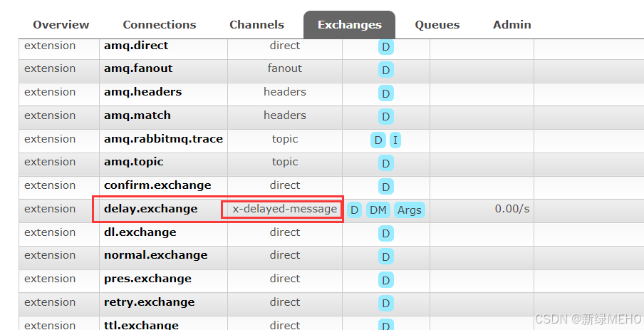Viewport: 644px width, 330px height.
Task: Open the confirm.exchange entry
Action: [x=157, y=185]
